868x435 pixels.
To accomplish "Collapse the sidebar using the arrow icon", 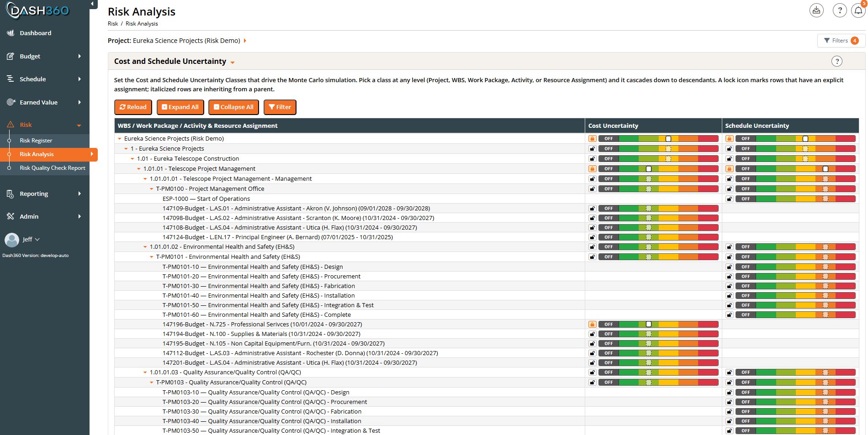I will (92, 4).
